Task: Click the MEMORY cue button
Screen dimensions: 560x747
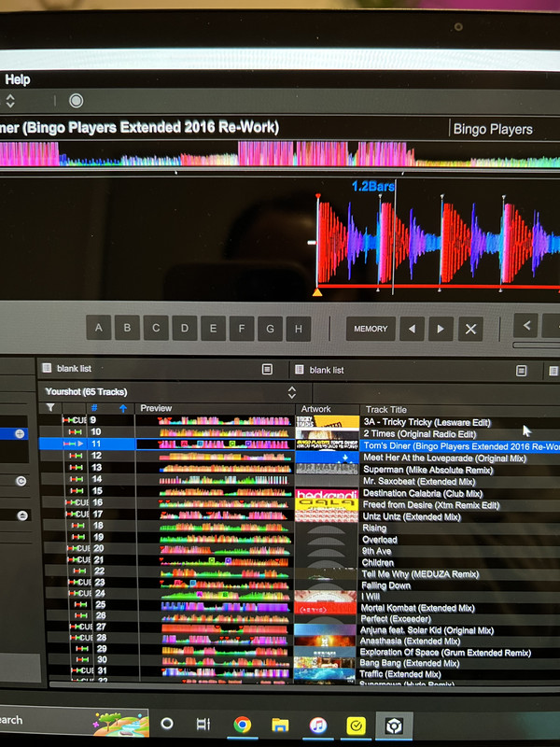Action: pyautogui.click(x=371, y=329)
